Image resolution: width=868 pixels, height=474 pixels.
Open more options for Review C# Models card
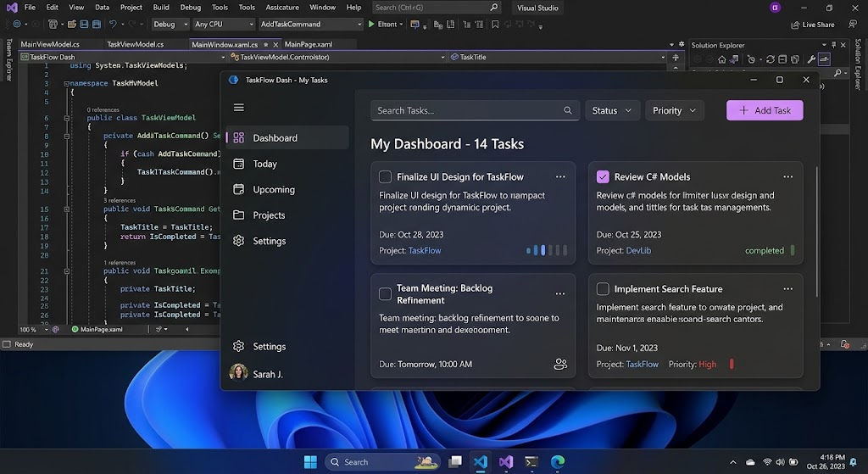[787, 177]
